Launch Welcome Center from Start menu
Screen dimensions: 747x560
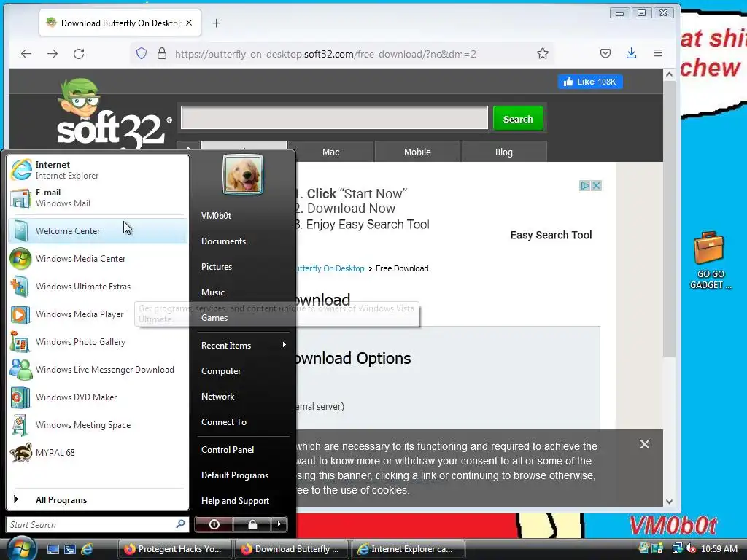[x=98, y=231]
